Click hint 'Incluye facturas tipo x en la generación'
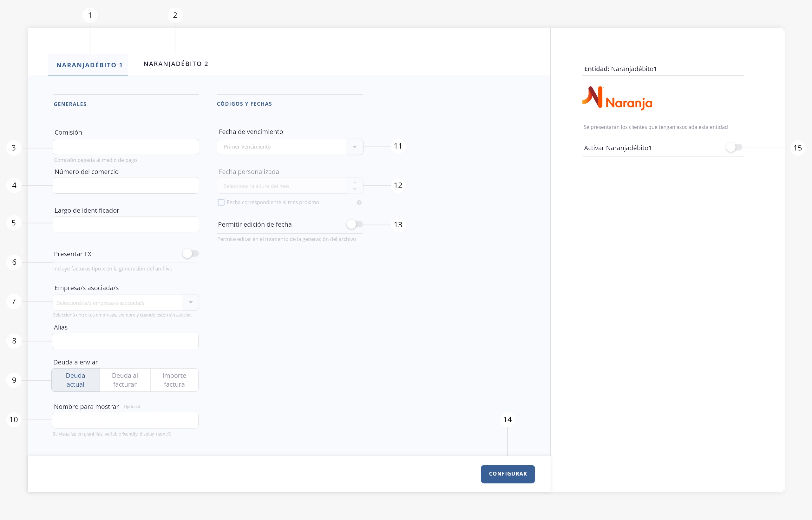 [x=113, y=269]
